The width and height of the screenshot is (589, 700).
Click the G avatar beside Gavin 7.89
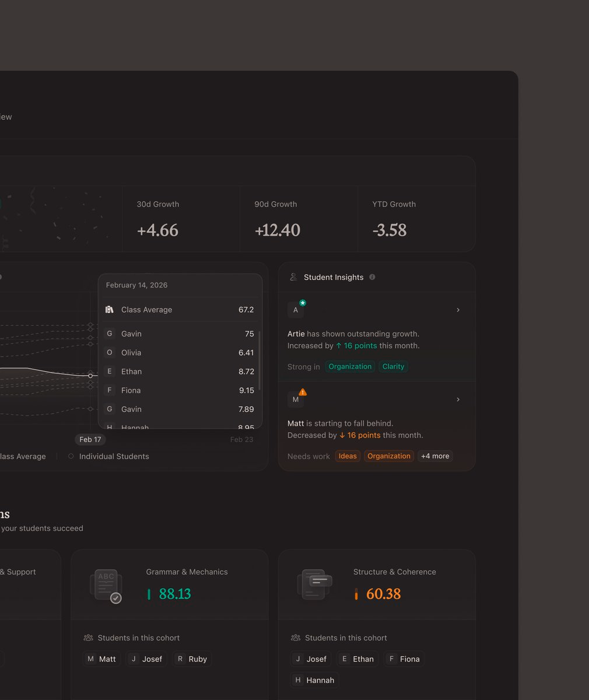[109, 409]
